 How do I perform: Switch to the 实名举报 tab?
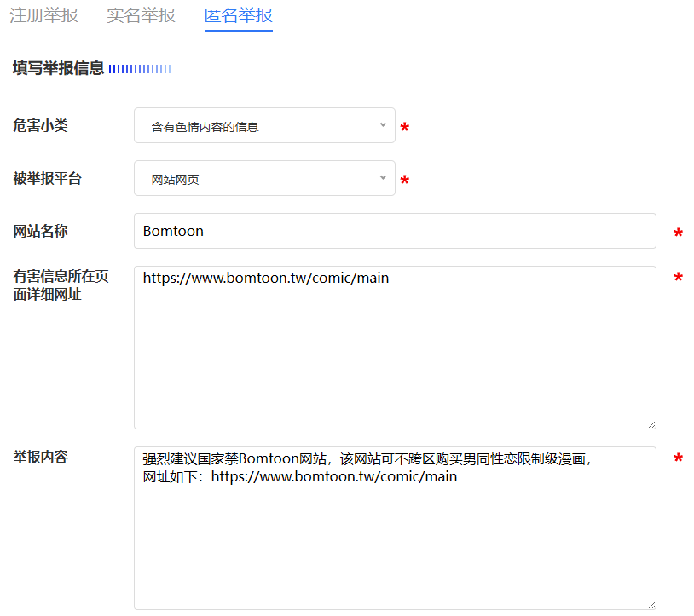(141, 15)
